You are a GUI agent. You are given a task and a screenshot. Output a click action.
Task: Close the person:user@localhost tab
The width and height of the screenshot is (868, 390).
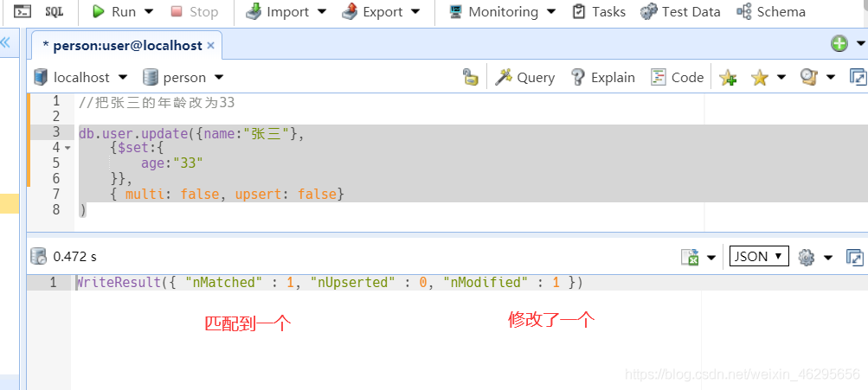[210, 46]
